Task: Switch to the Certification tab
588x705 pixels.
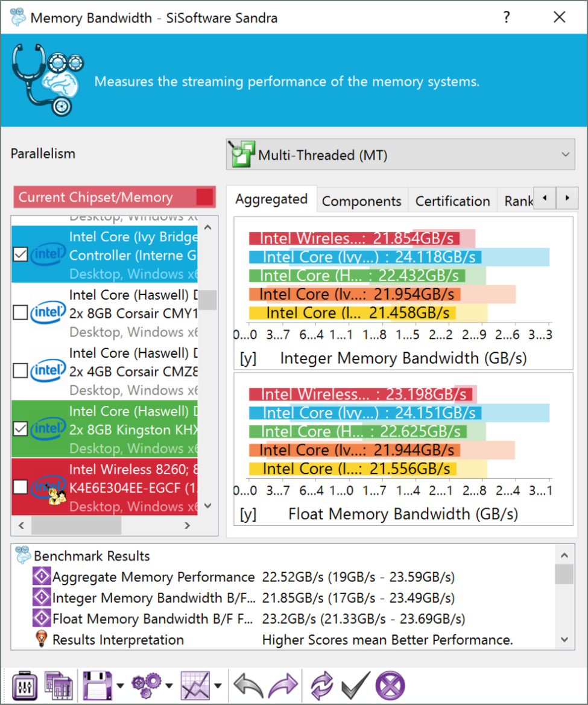Action: (453, 201)
